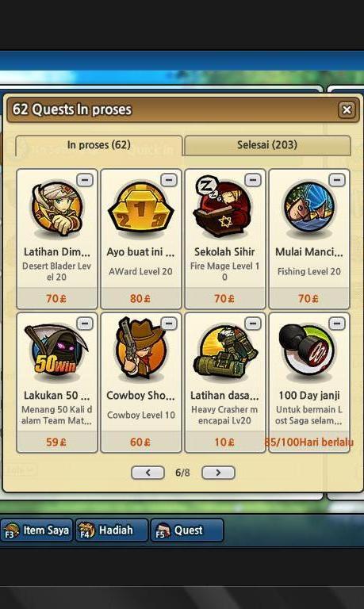Switch to the Selesai (203) tab
Viewport: 364px width, 609px height.
267,145
